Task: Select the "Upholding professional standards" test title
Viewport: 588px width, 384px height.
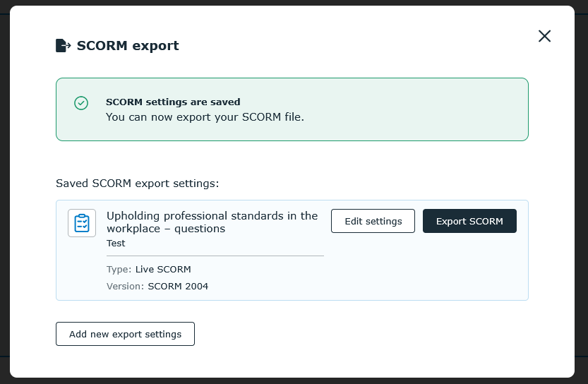Action: (x=212, y=222)
